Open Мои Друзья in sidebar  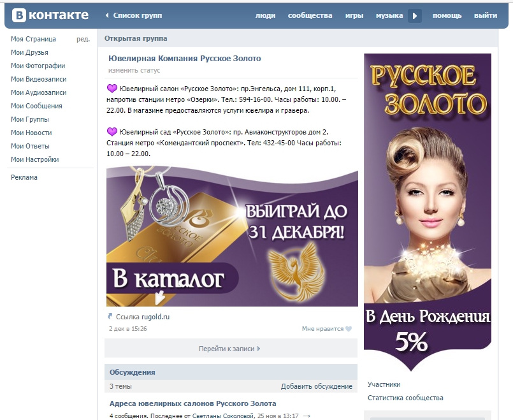[x=29, y=52]
